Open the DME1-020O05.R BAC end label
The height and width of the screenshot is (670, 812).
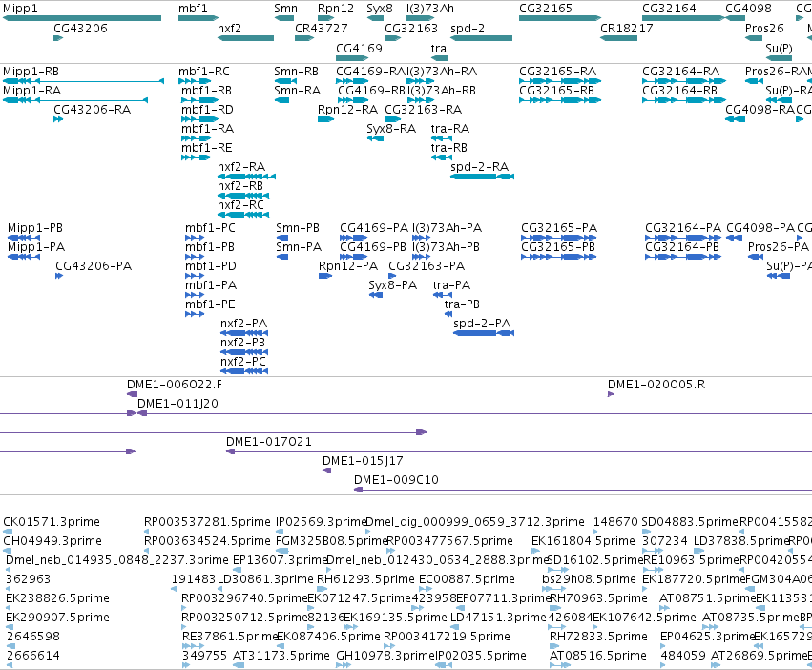pyautogui.click(x=656, y=384)
